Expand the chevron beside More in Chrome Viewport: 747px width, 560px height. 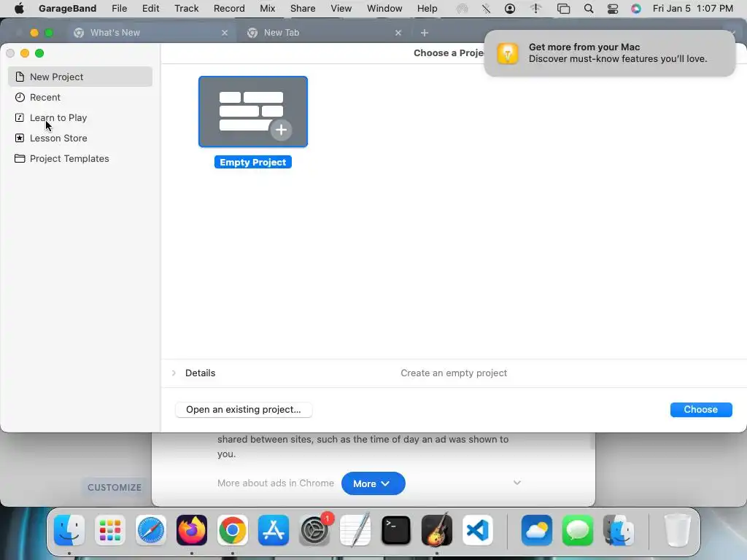pyautogui.click(x=517, y=483)
